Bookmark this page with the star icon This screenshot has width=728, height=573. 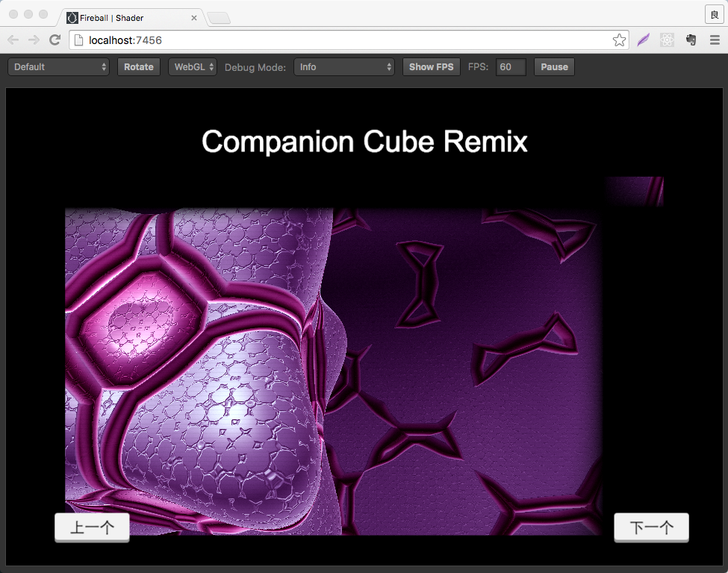(x=619, y=40)
